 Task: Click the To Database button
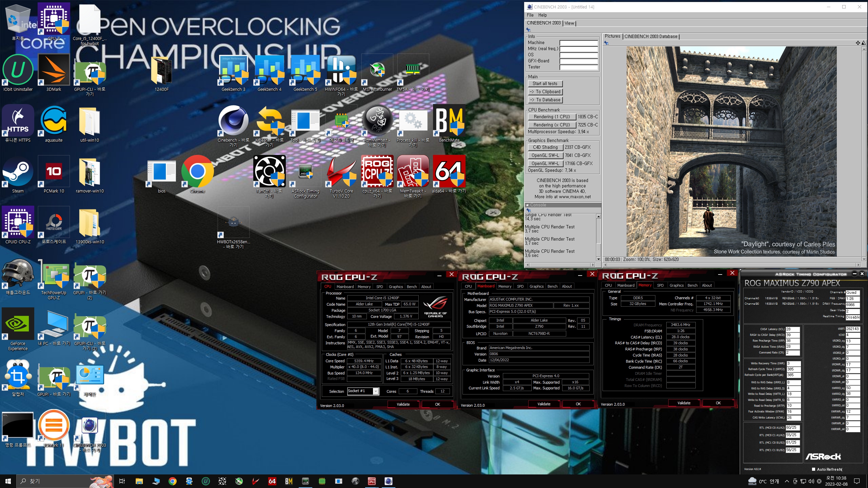[545, 100]
